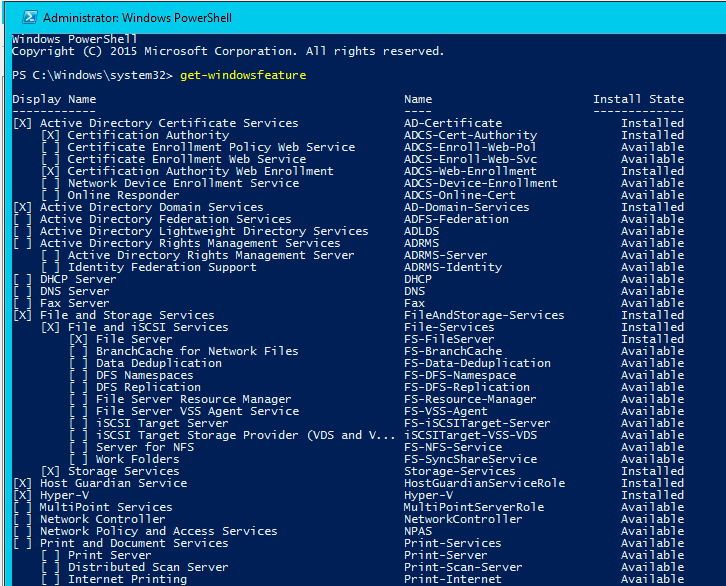Click the 'PS C:\Windows\system32>' prompt
The image size is (726, 586).
click(x=93, y=75)
